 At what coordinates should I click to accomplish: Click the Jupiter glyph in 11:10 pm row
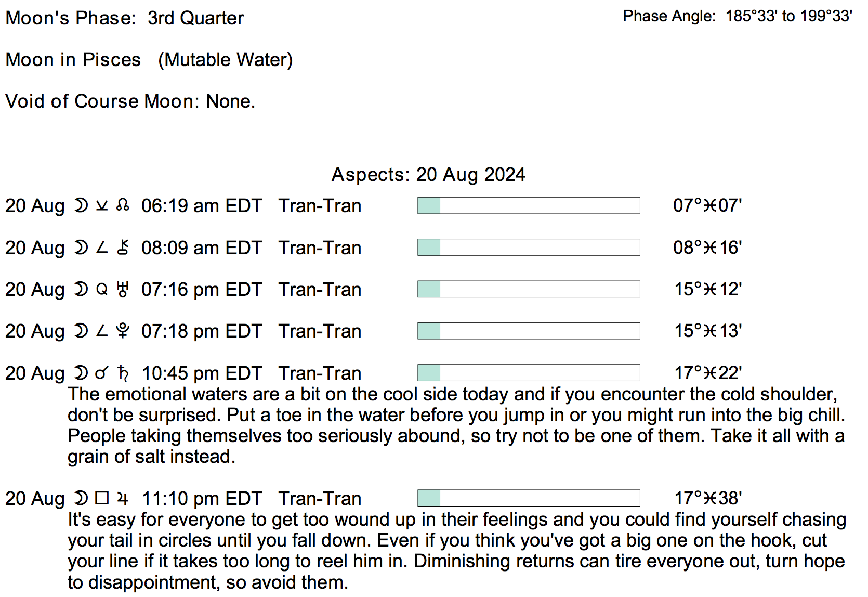tap(123, 499)
